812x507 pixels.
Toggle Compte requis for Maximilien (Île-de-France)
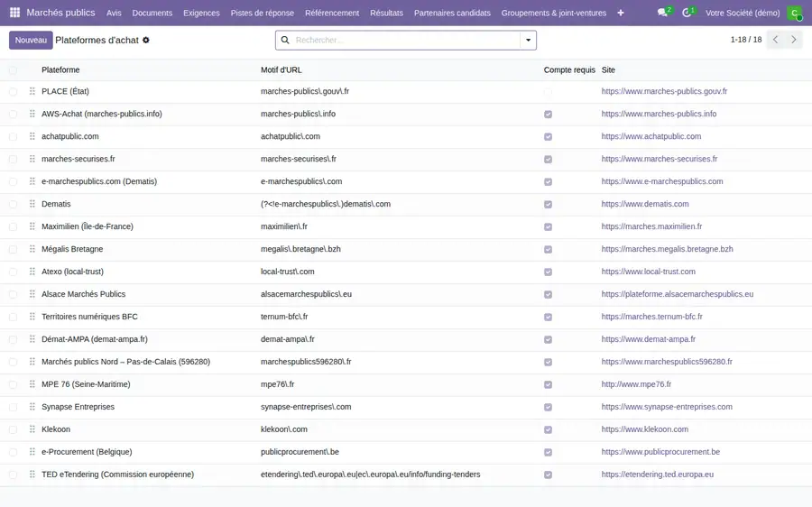coord(548,226)
